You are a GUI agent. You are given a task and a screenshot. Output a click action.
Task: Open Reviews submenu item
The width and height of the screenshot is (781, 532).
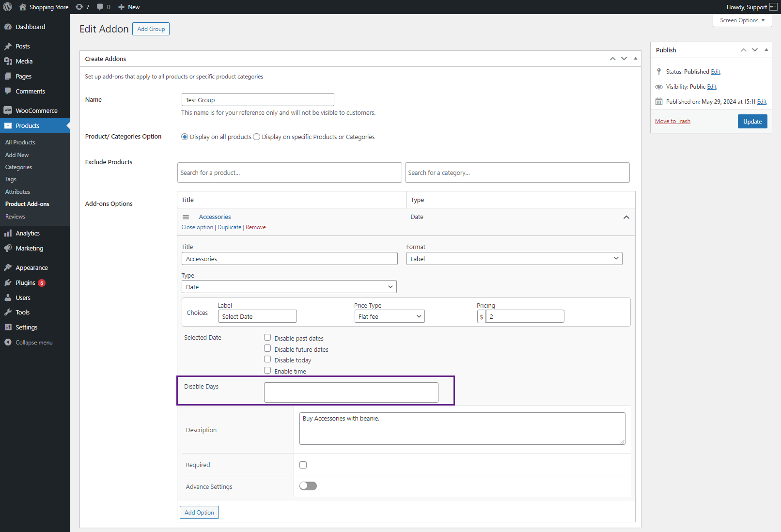coord(15,217)
